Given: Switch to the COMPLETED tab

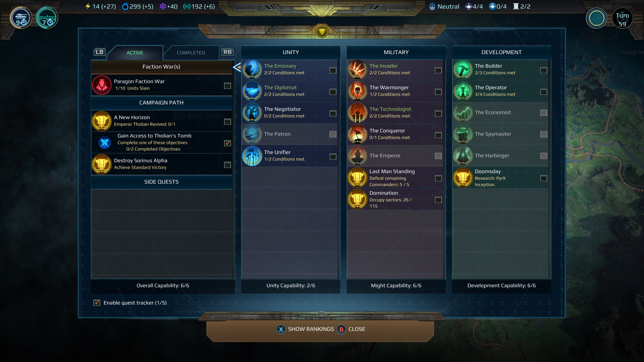Looking at the screenshot, I should (191, 53).
